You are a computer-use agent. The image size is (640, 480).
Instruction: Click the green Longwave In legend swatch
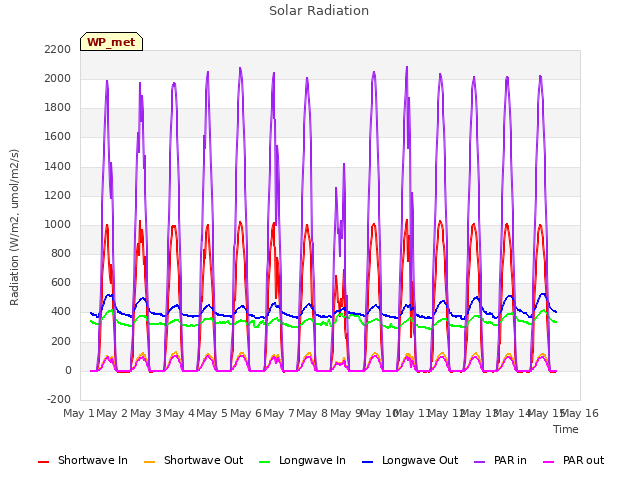[265, 462]
